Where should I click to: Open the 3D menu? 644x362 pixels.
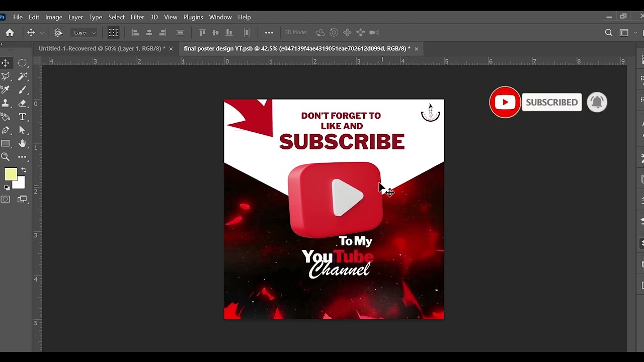point(154,17)
